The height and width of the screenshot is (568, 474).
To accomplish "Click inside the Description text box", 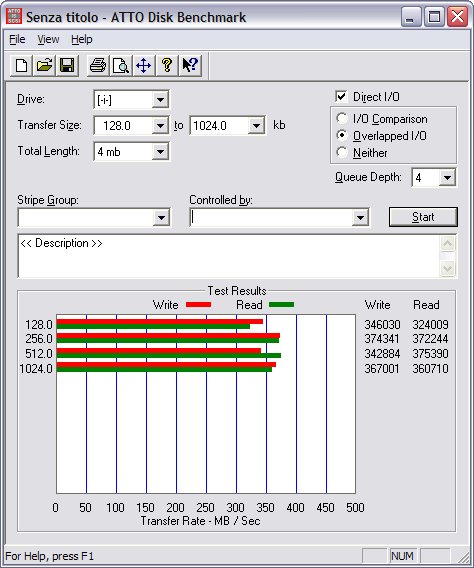I will [x=229, y=256].
